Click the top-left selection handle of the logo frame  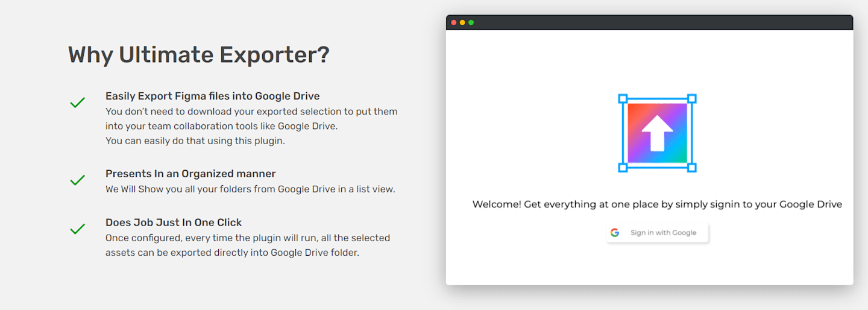(x=623, y=98)
